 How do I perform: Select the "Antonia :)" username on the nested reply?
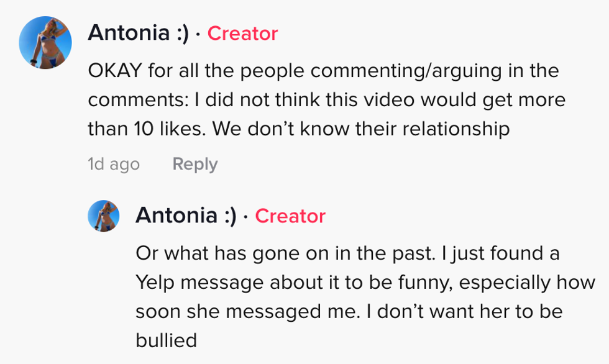(x=186, y=216)
